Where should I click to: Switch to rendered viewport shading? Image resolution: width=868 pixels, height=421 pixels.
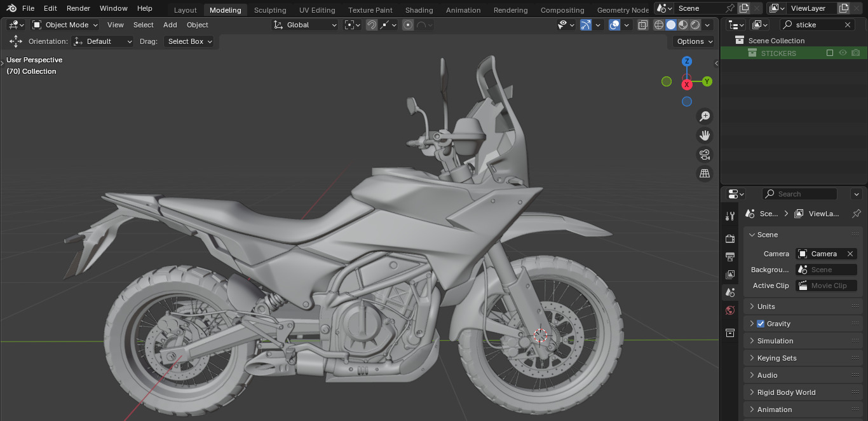coord(695,25)
